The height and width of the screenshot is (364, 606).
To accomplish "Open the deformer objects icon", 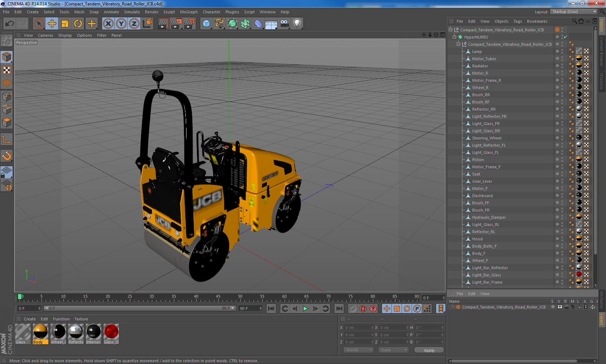I will point(258,24).
